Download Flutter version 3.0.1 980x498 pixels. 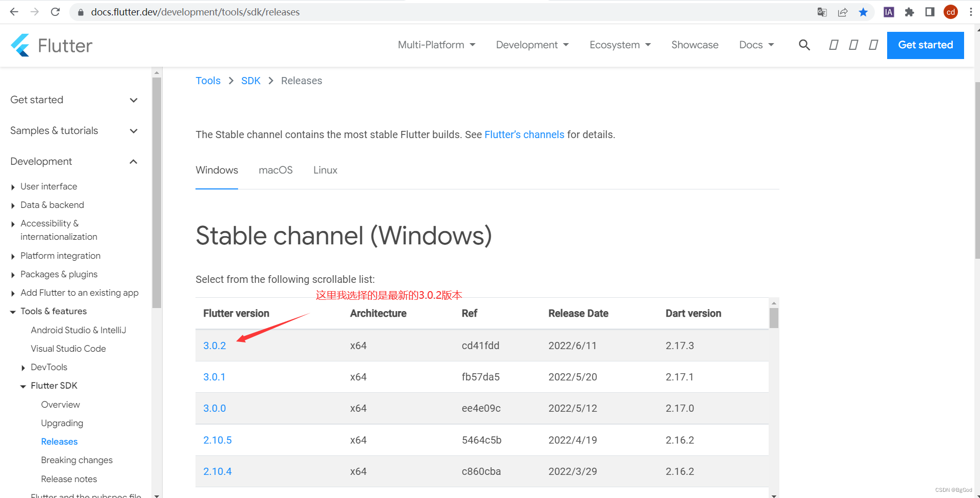[214, 377]
